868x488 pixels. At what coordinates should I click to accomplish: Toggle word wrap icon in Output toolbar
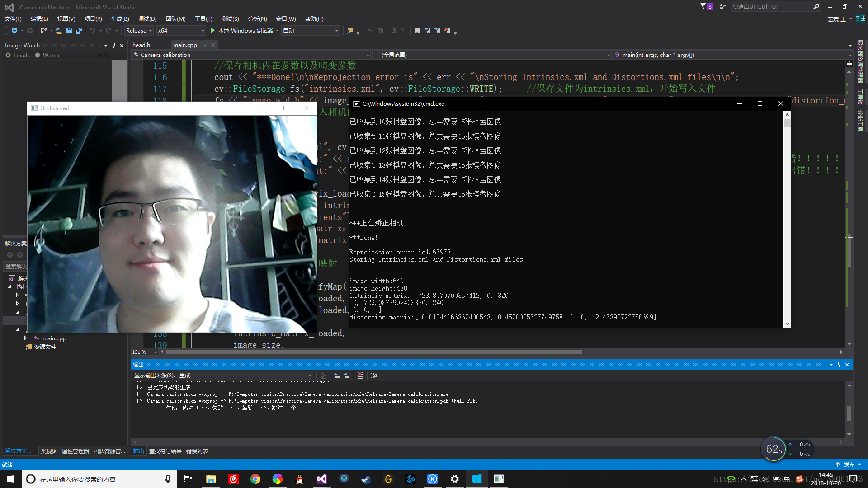[x=373, y=375]
